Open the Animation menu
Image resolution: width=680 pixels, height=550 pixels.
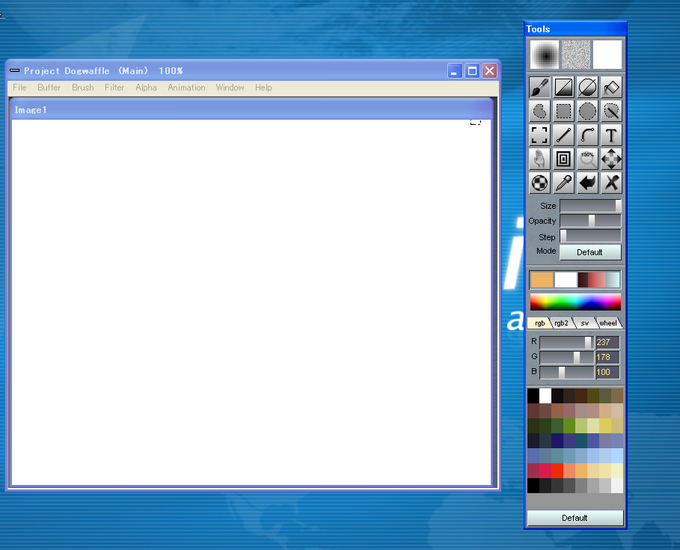186,88
